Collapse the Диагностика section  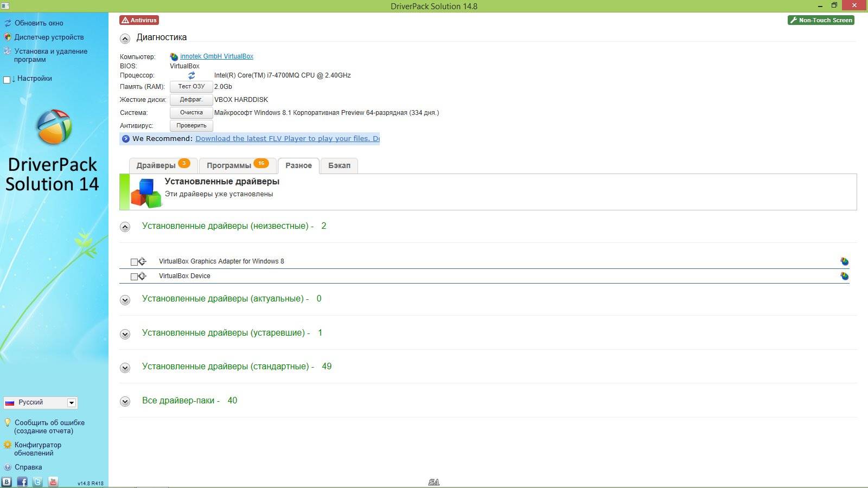pos(125,38)
